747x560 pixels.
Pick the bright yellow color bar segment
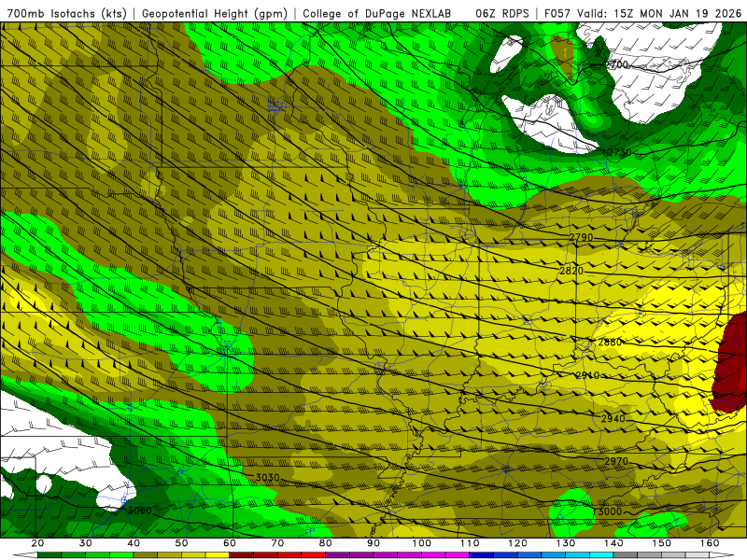pyautogui.click(x=218, y=555)
